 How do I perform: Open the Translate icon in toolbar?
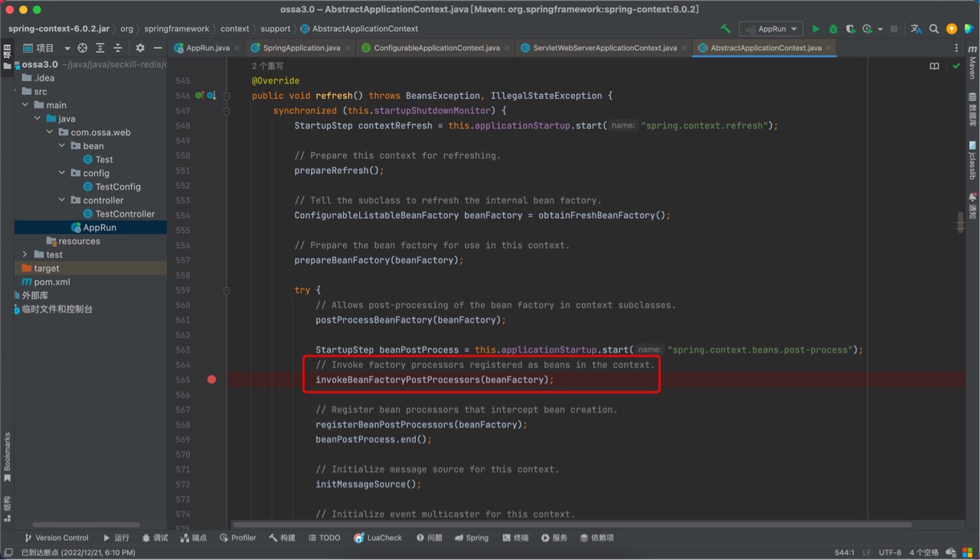tap(916, 29)
